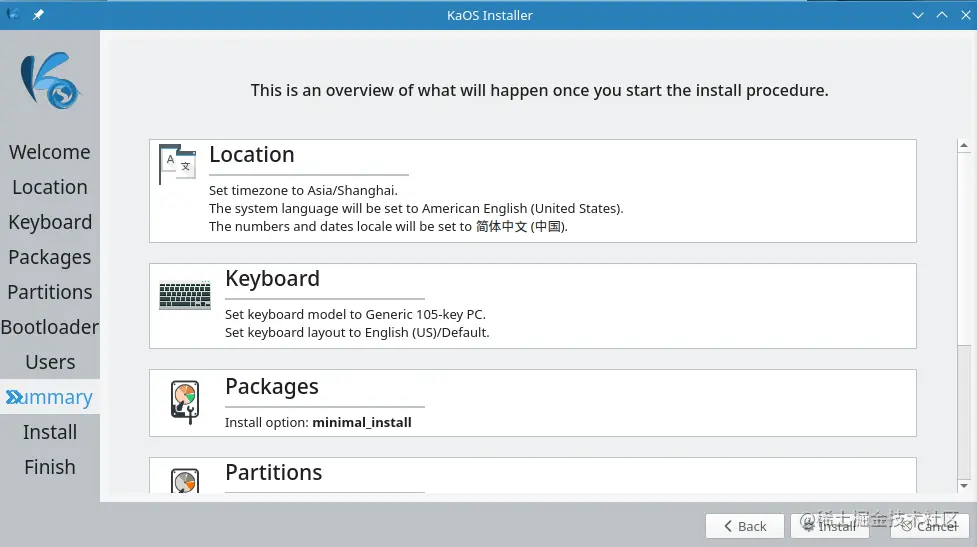977x547 pixels.
Task: Click the Location heading in summary
Action: pyautogui.click(x=252, y=155)
